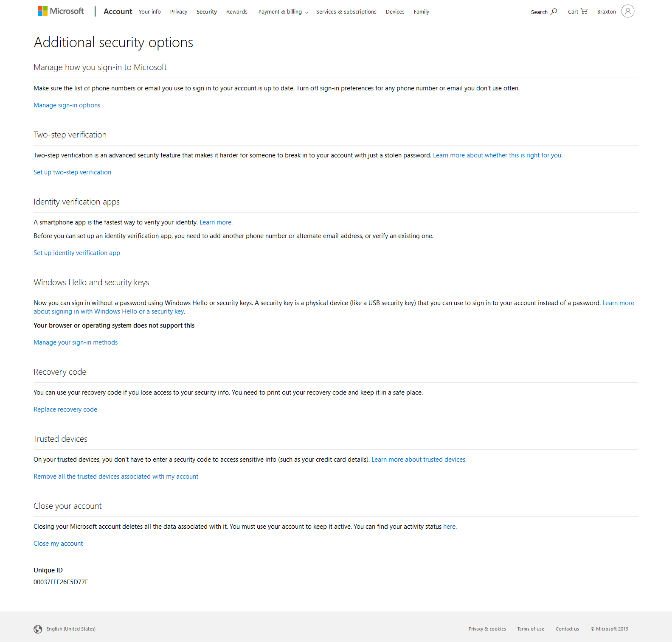This screenshot has width=672, height=642.
Task: Click the Search text label
Action: pos(539,12)
